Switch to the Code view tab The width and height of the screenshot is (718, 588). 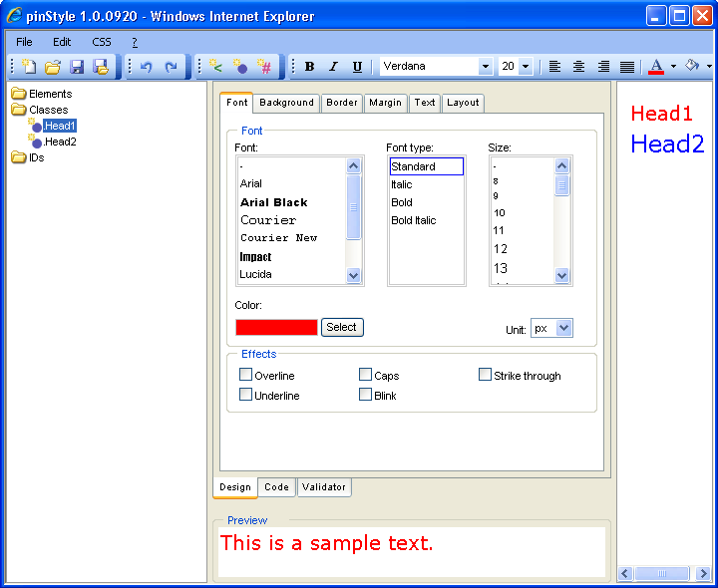[x=276, y=487]
